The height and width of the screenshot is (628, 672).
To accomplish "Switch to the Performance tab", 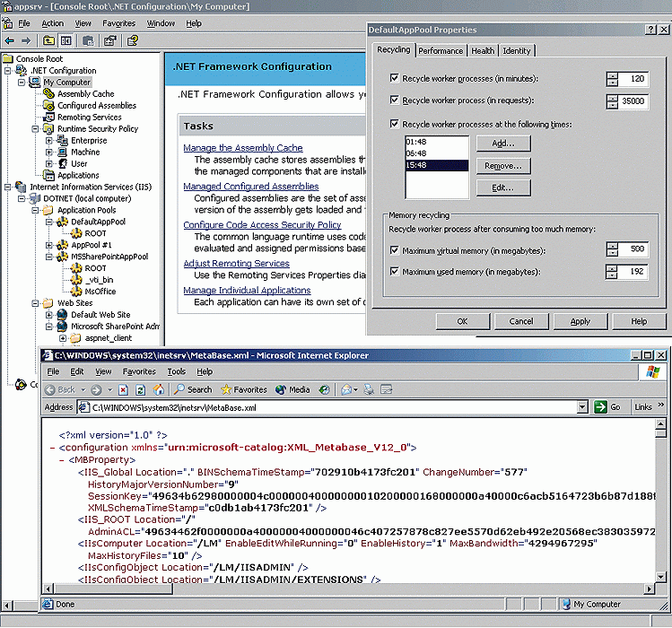I will 441,50.
